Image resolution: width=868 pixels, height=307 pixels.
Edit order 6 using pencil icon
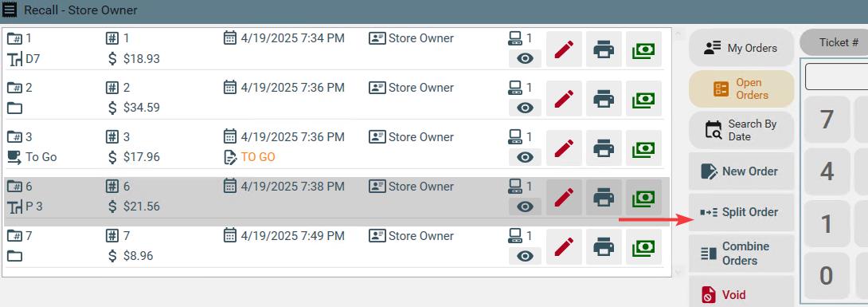coord(564,197)
